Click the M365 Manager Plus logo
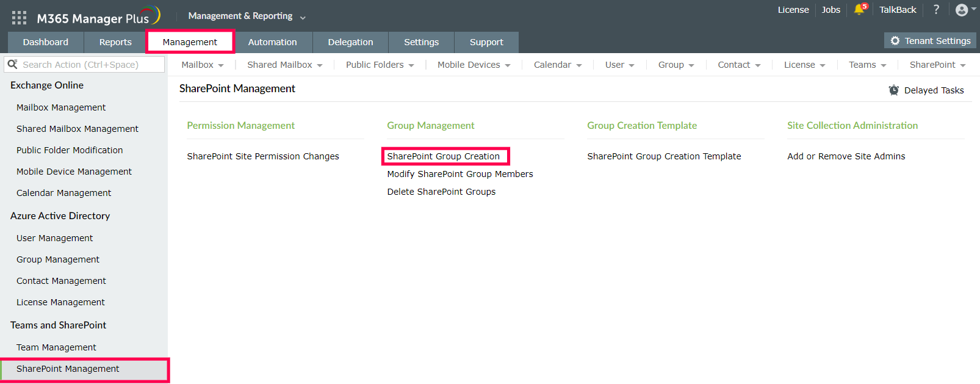 click(x=98, y=17)
